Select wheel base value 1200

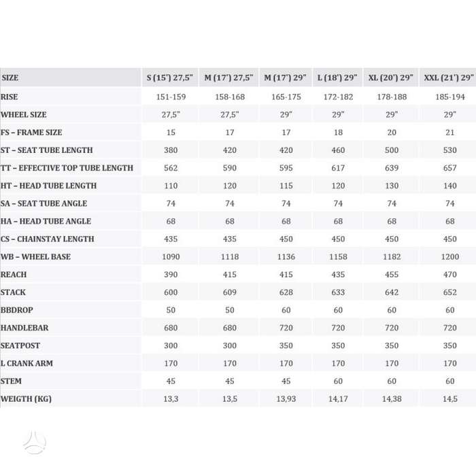tap(450, 257)
